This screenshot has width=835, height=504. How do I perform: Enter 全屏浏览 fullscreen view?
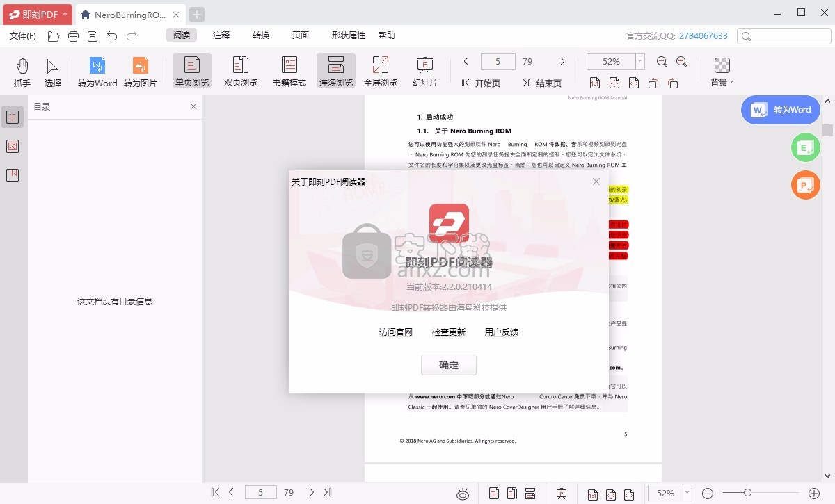381,72
